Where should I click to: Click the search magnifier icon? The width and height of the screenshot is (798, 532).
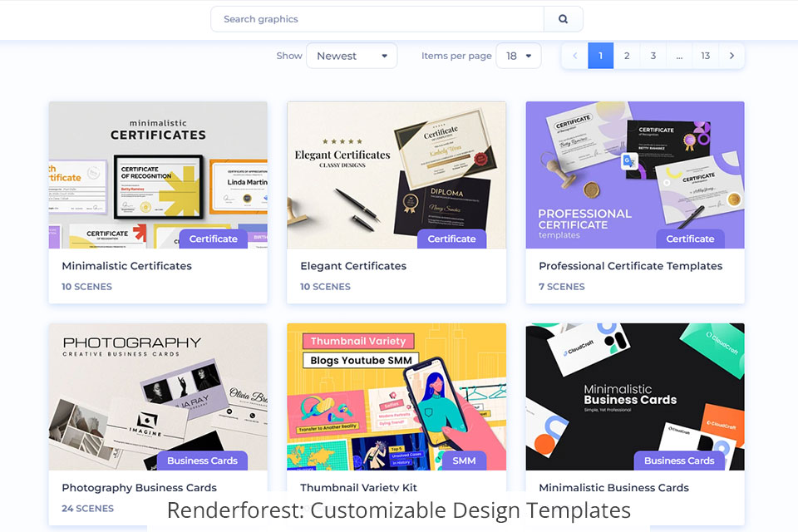(x=563, y=19)
